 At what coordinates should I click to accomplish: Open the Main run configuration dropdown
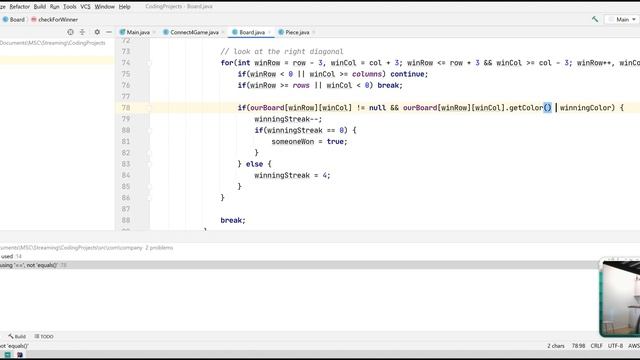pos(622,19)
